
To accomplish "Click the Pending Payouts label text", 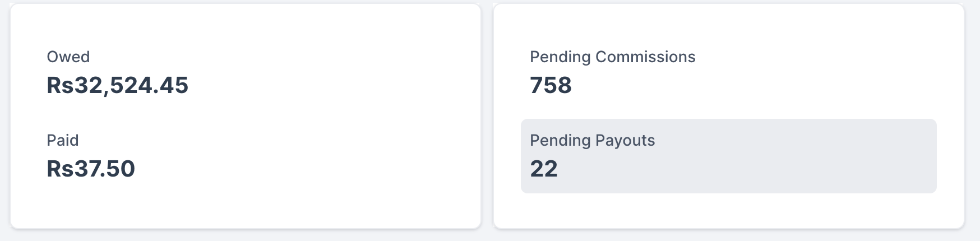I will 592,141.
